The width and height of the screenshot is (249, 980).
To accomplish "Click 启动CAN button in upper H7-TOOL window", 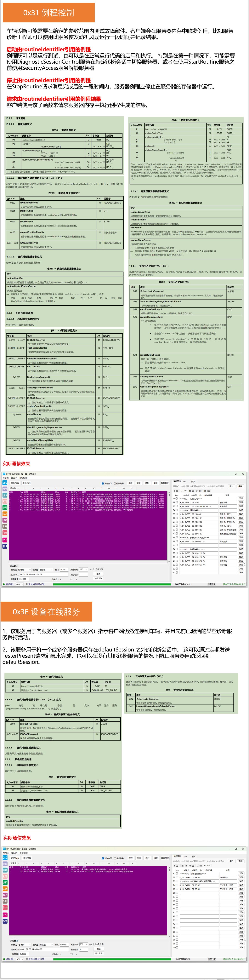I will [15, 483].
